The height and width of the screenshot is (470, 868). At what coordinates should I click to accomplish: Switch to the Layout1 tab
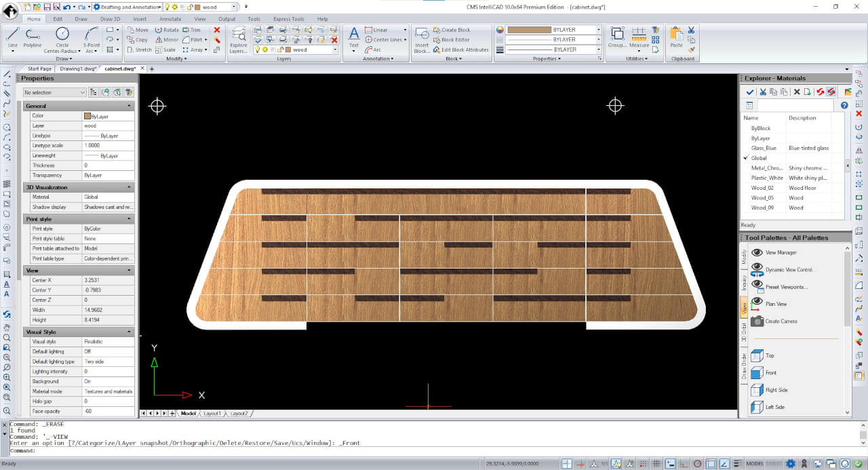click(212, 413)
